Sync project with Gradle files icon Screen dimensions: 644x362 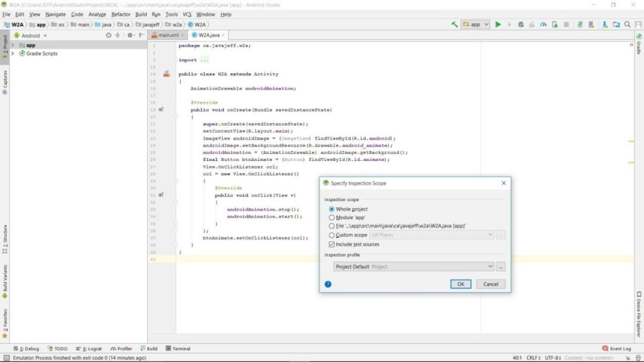tap(580, 25)
